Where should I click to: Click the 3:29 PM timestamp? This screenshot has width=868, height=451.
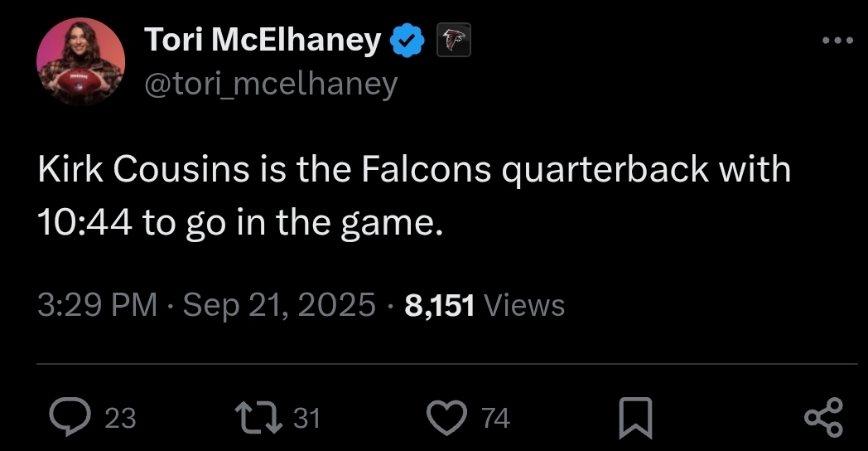(98, 305)
